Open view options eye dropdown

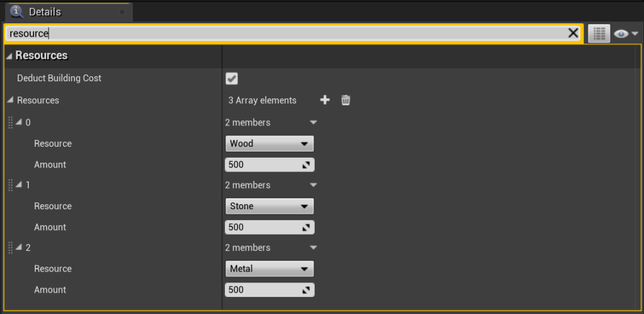(x=626, y=34)
